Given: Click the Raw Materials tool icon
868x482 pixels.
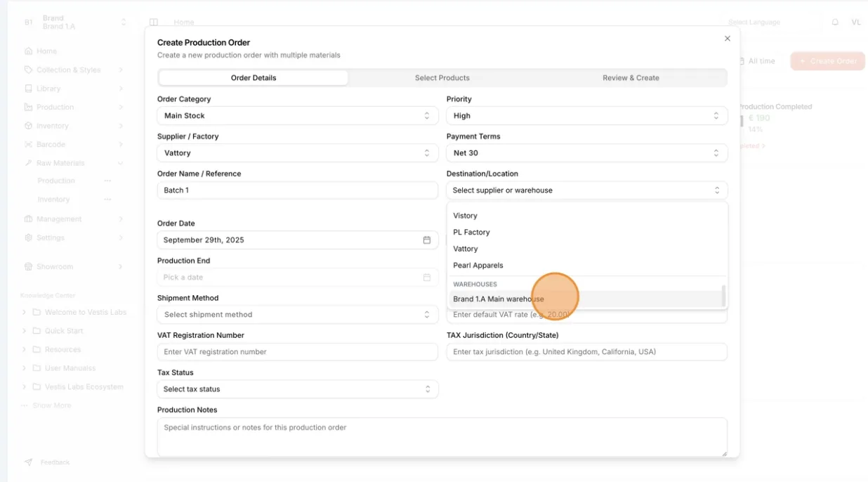Looking at the screenshot, I should 28,163.
